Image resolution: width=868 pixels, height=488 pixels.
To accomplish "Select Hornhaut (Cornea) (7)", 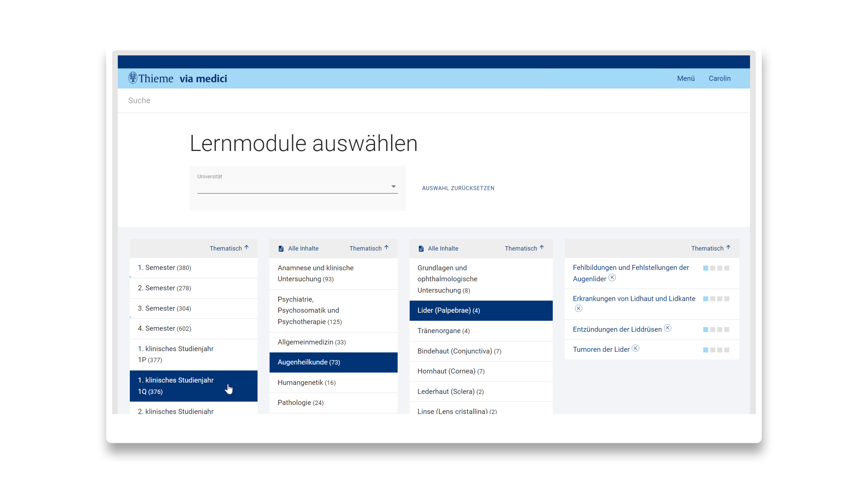I will tap(481, 372).
